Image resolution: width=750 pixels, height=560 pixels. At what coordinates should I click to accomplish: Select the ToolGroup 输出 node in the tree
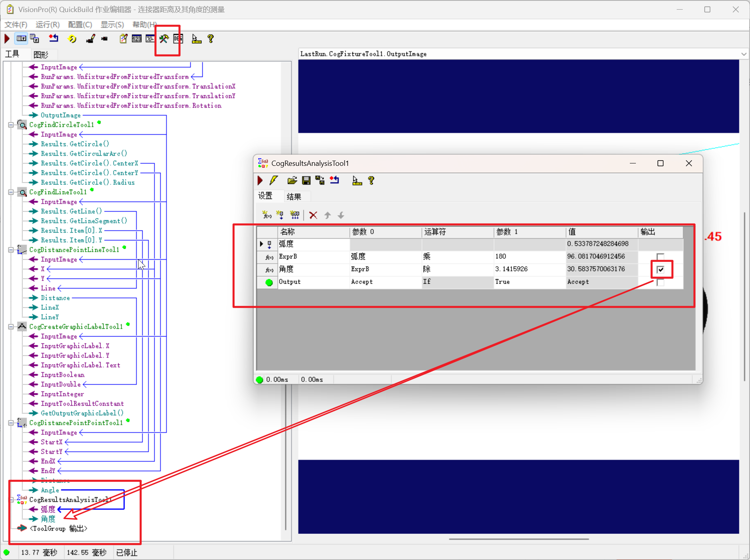[x=58, y=529]
